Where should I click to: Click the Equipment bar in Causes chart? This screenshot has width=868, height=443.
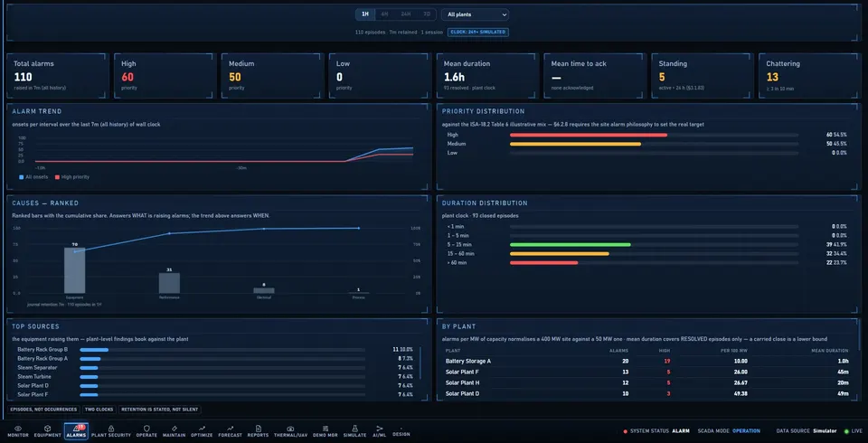(x=75, y=270)
